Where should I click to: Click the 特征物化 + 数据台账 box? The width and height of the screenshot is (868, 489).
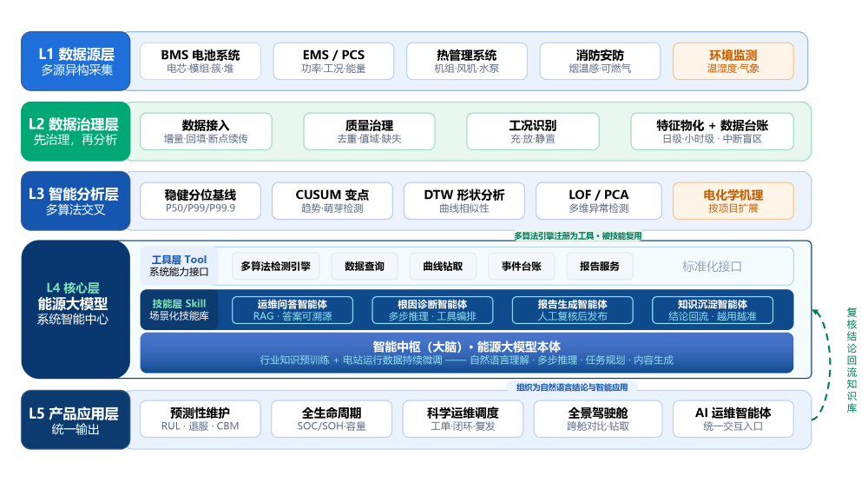[x=713, y=131]
